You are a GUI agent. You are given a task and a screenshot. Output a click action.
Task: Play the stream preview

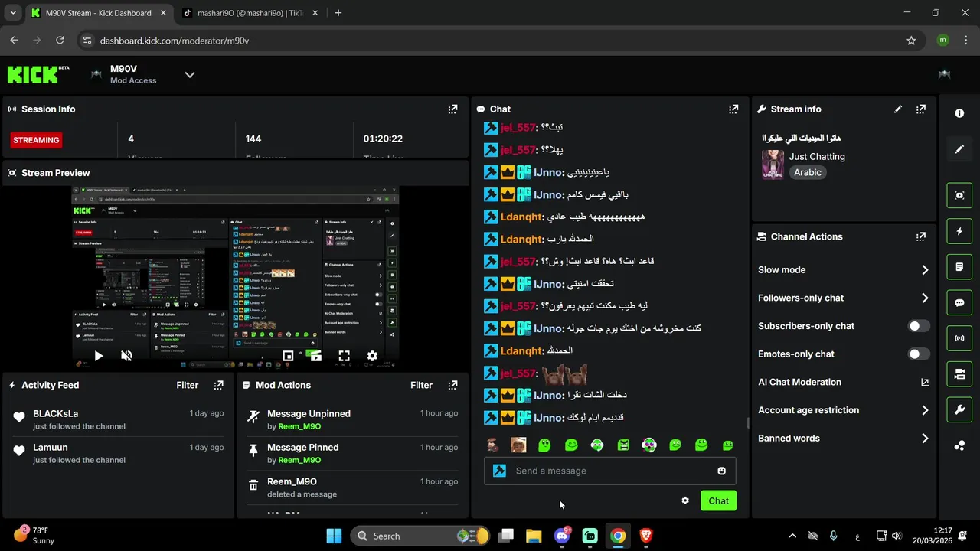point(99,356)
